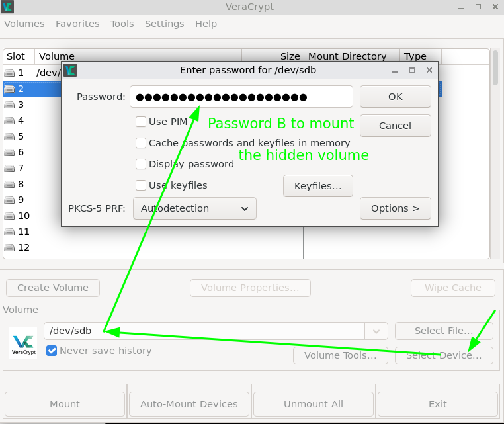Open the PKCS-5 PRF Autodetection dropdown

[194, 208]
